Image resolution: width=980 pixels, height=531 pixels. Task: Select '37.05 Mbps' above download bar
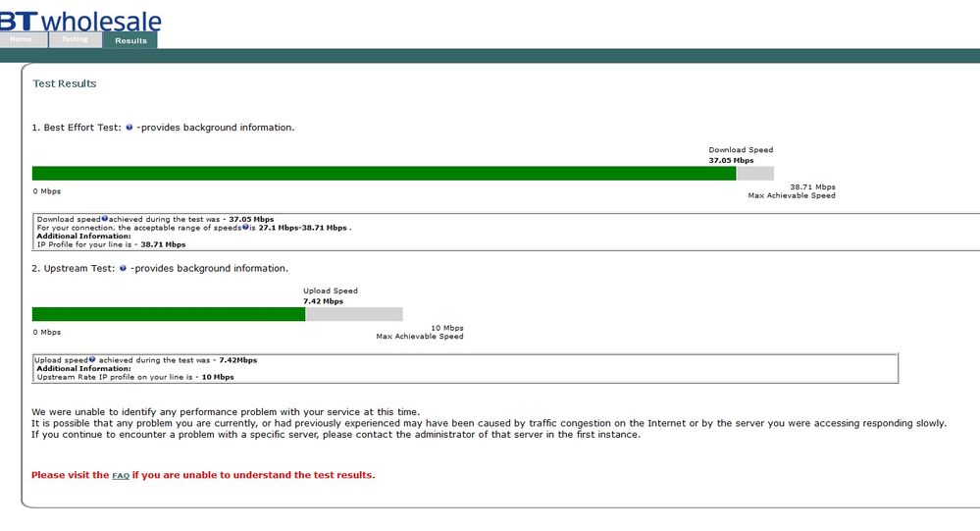(x=731, y=160)
